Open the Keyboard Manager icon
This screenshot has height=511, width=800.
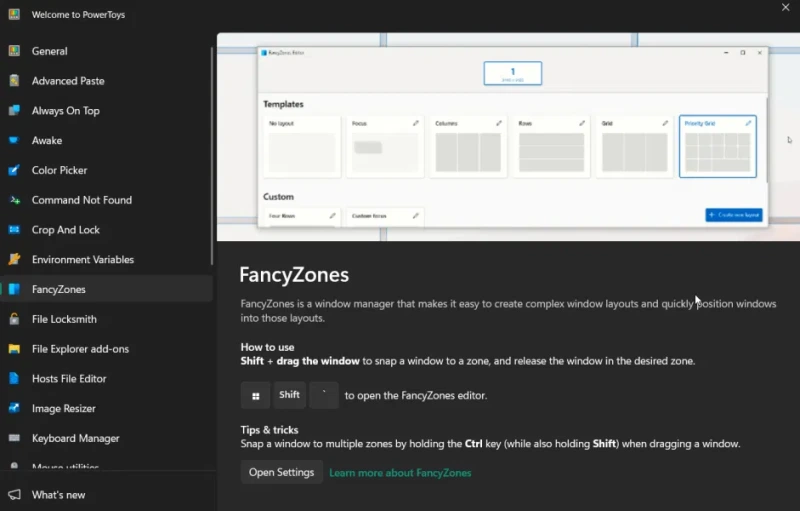[14, 438]
